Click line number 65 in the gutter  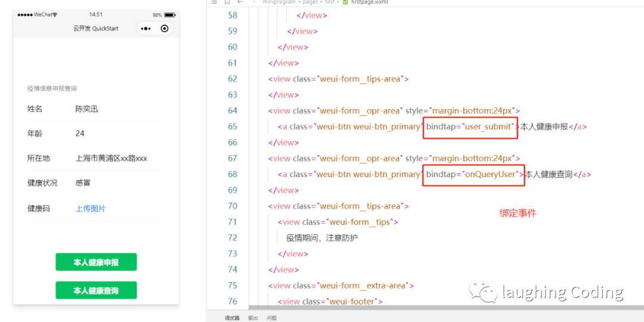coord(233,126)
